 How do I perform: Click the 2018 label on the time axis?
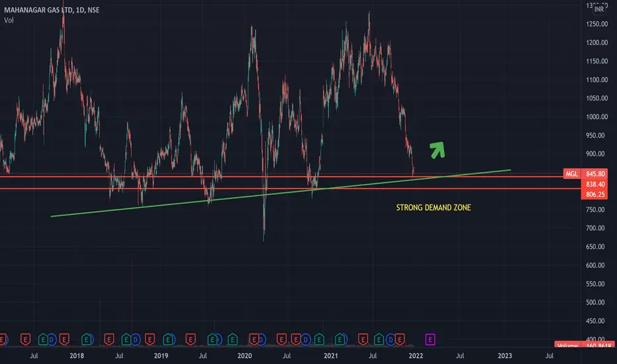pos(77,356)
